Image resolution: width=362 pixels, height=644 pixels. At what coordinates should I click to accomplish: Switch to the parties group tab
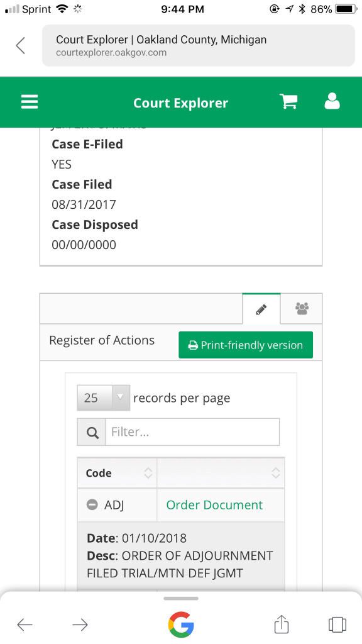pos(302,309)
